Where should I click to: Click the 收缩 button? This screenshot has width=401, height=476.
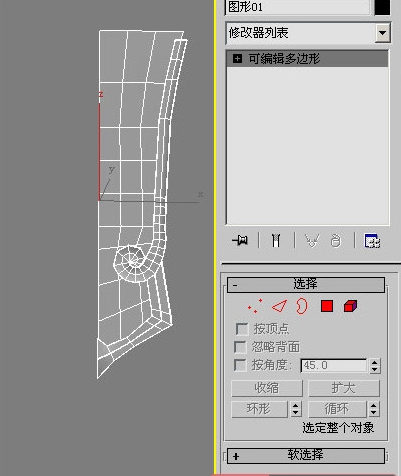click(x=267, y=388)
